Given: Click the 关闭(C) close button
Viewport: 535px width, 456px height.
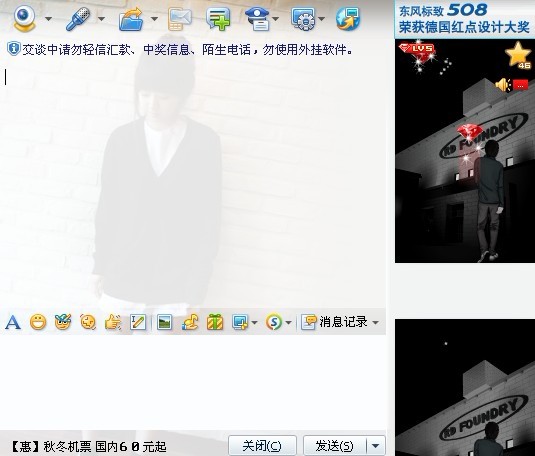Looking at the screenshot, I should [x=262, y=446].
